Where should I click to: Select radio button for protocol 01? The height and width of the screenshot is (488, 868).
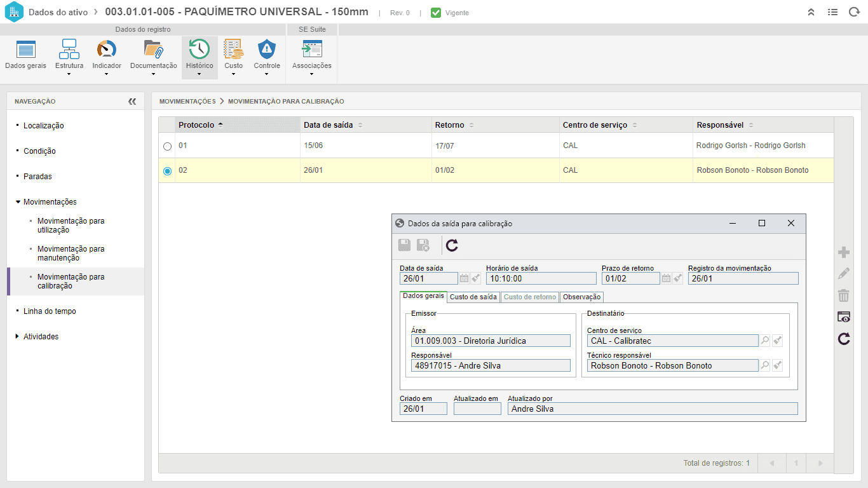click(x=168, y=146)
